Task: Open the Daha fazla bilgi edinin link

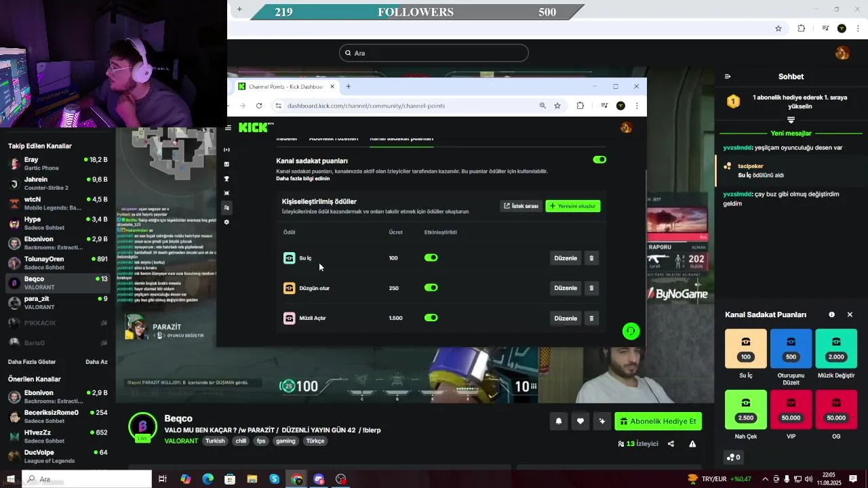Action: 303,179
